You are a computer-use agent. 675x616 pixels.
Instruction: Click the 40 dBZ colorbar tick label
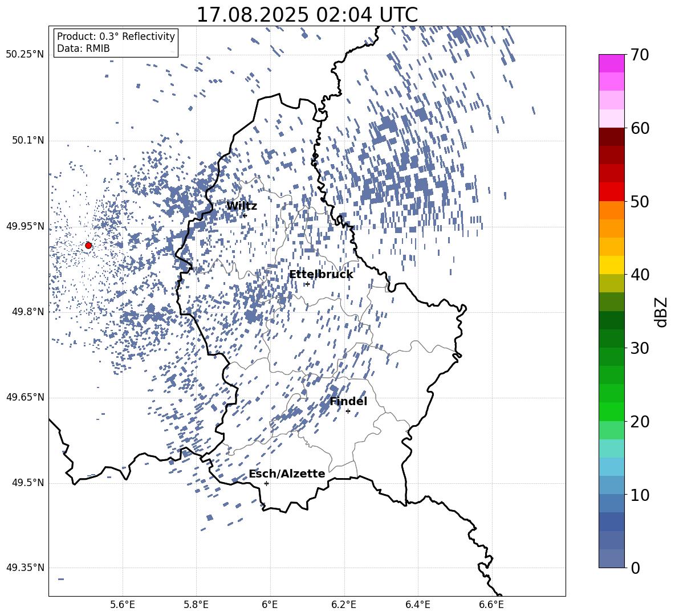point(640,275)
